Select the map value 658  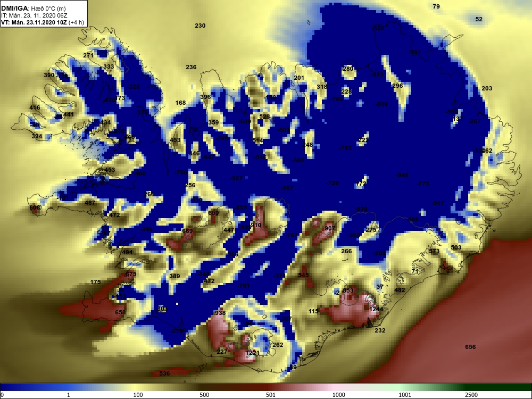pos(120,312)
